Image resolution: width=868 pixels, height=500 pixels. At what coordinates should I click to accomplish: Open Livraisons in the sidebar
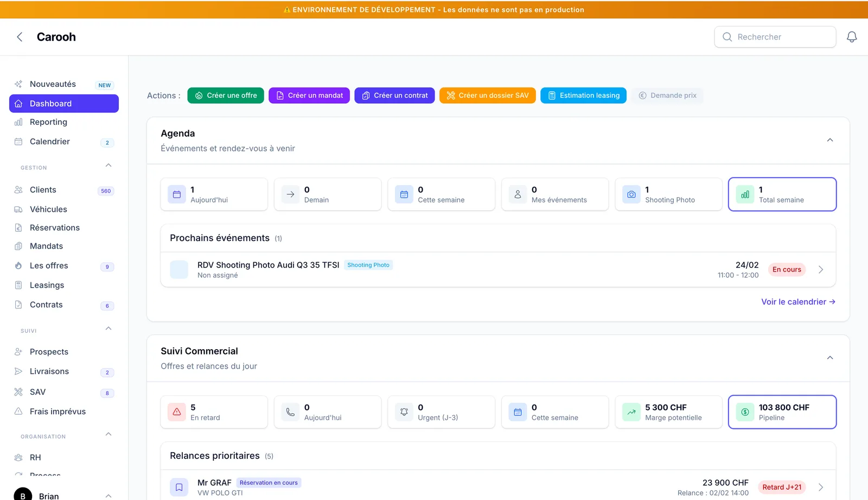(x=64, y=371)
